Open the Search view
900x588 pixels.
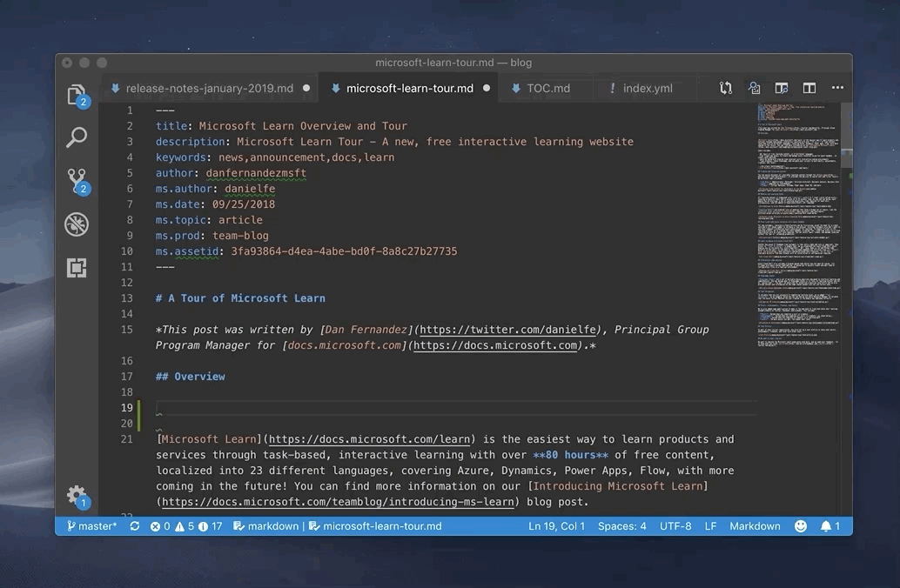(x=77, y=137)
